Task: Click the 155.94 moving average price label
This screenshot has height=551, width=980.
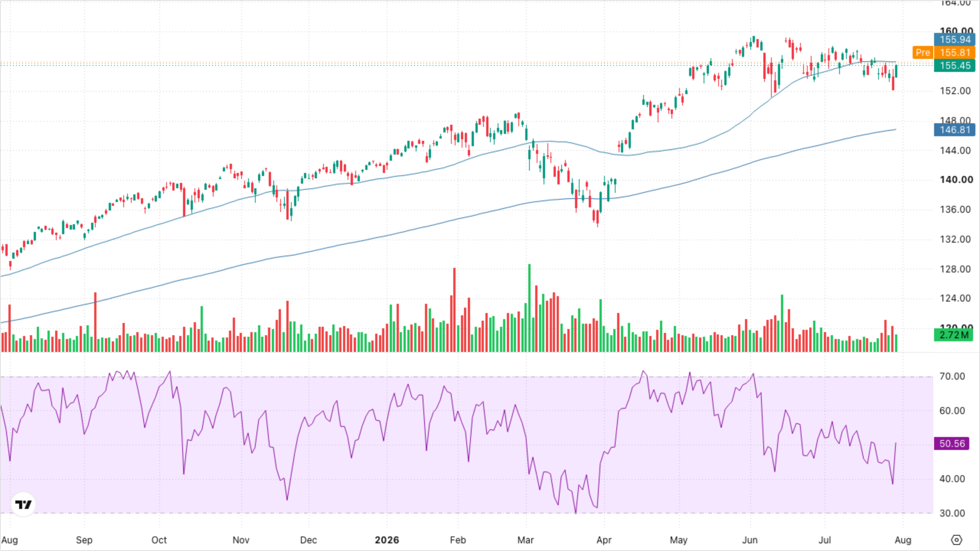Action: coord(955,40)
